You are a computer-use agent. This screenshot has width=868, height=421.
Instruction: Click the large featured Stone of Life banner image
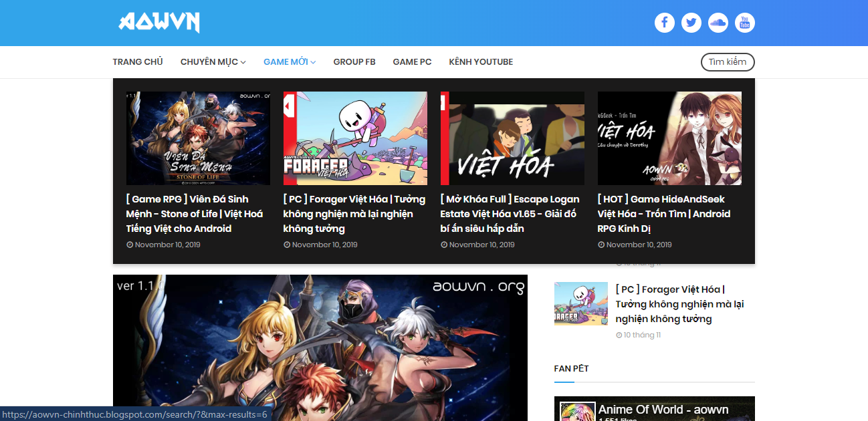tap(320, 347)
